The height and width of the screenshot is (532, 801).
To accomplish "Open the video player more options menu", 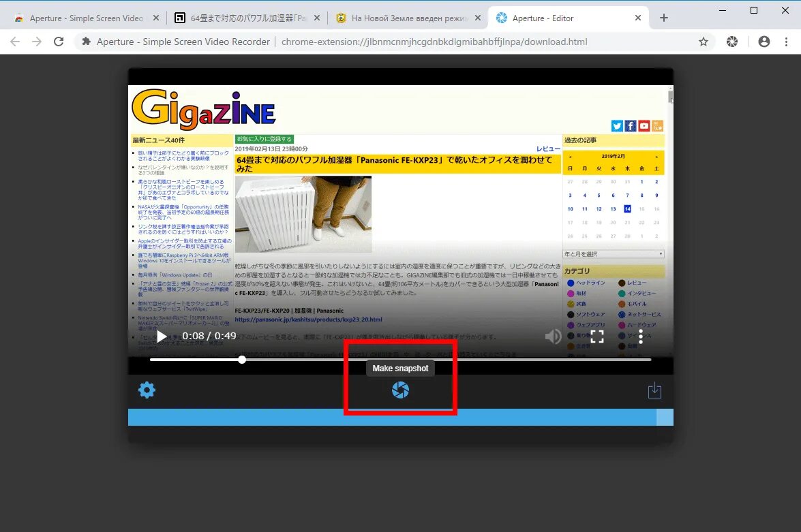I will pyautogui.click(x=641, y=337).
